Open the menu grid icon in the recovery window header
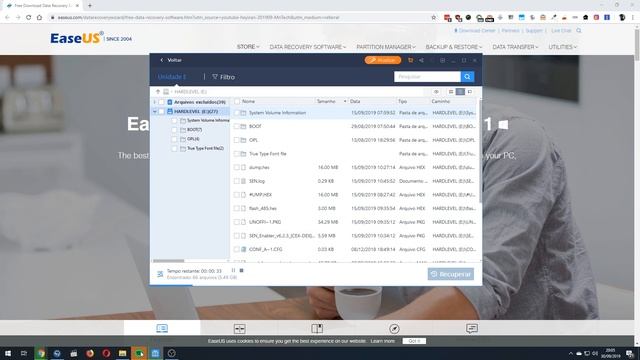 [442, 60]
